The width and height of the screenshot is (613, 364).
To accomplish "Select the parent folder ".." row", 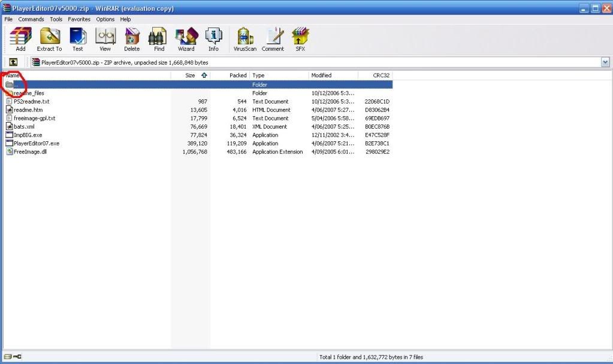I will pyautogui.click(x=198, y=84).
